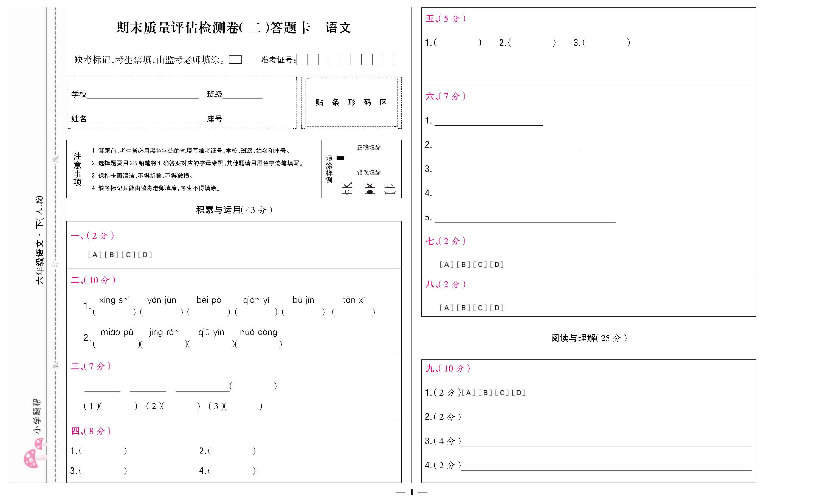This screenshot has height=504, width=823.
Task: Click the 贴条形码区 barcode area
Action: pos(351,103)
